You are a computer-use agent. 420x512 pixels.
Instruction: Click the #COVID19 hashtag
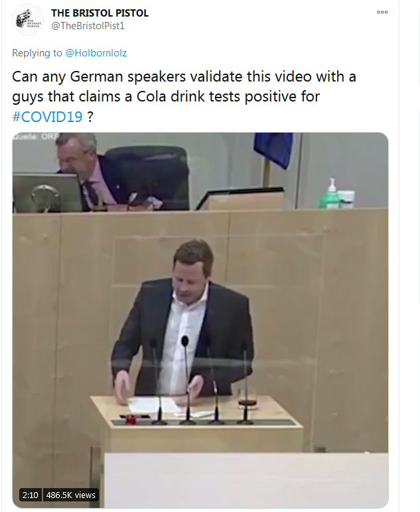pyautogui.click(x=47, y=117)
